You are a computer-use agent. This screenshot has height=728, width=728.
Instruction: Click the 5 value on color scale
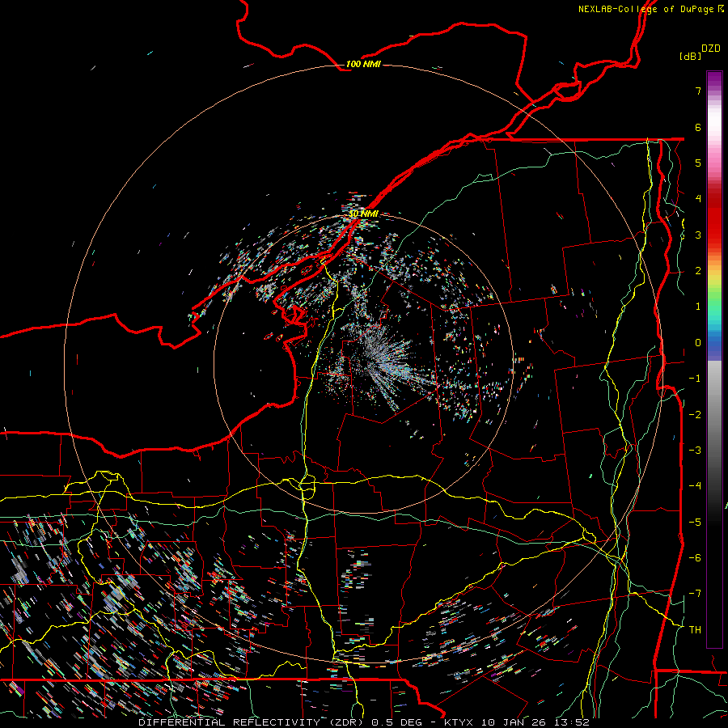698,163
